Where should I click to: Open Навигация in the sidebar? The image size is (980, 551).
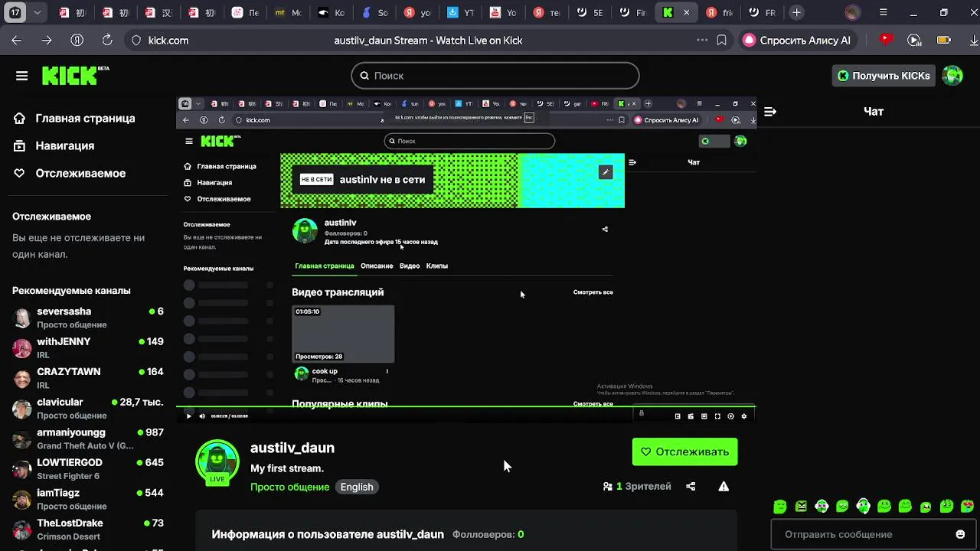pyautogui.click(x=54, y=146)
